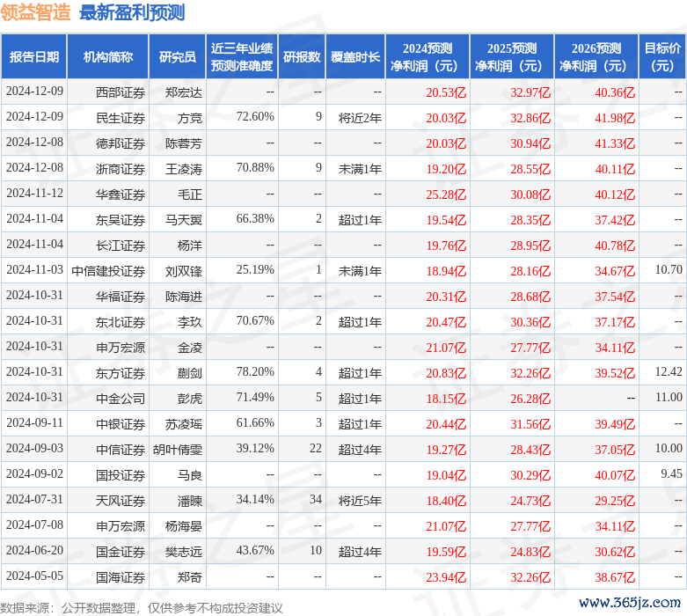The width and height of the screenshot is (687, 616).
Task: Click target price 10.70
Action: 669,269
